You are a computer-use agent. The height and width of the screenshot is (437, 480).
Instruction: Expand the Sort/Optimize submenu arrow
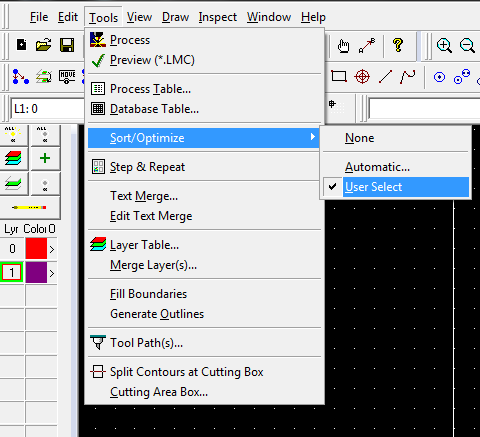312,137
